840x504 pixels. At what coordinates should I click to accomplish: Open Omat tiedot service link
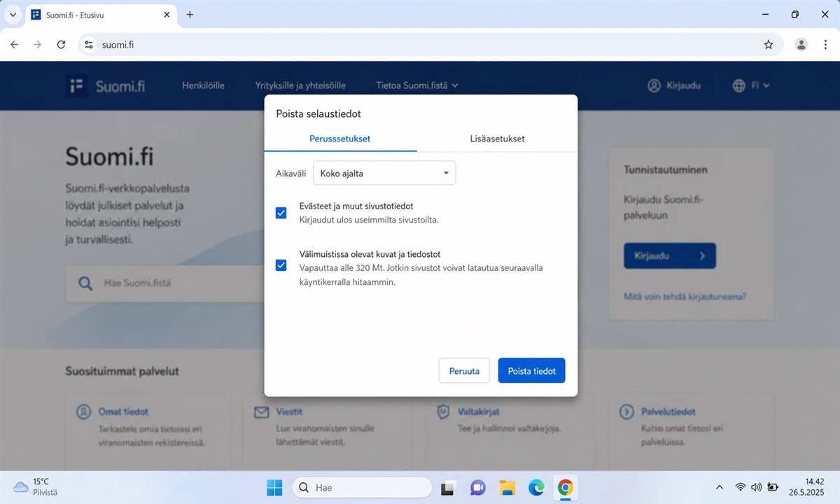pos(123,412)
